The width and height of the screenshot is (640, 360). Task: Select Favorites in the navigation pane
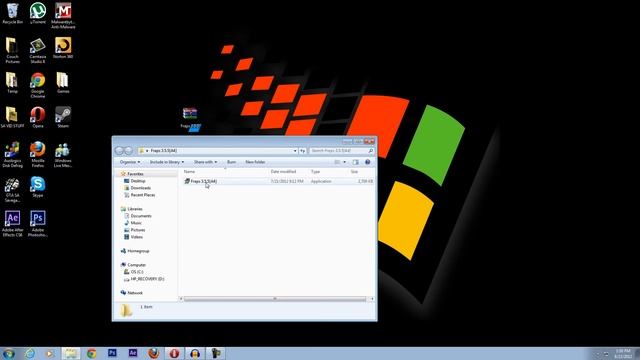(x=135, y=174)
